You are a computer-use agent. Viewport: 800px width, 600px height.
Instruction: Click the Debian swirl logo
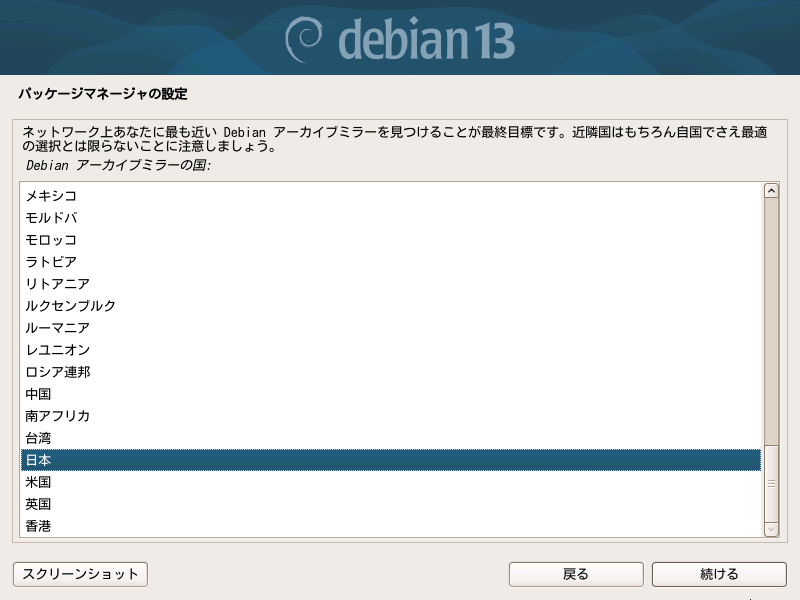coord(304,40)
